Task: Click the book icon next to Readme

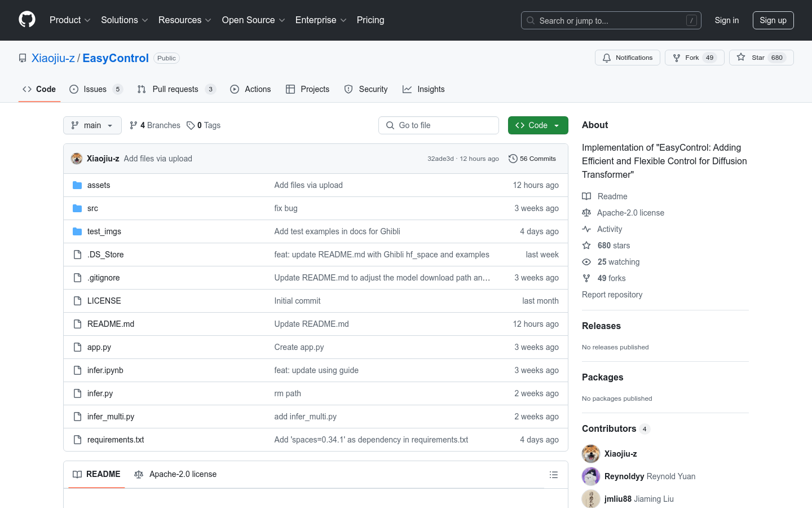Action: pos(586,196)
